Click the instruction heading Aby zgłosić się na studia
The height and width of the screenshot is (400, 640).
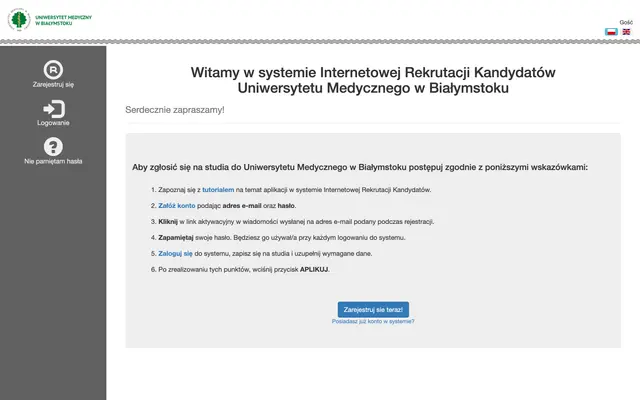[360, 167]
